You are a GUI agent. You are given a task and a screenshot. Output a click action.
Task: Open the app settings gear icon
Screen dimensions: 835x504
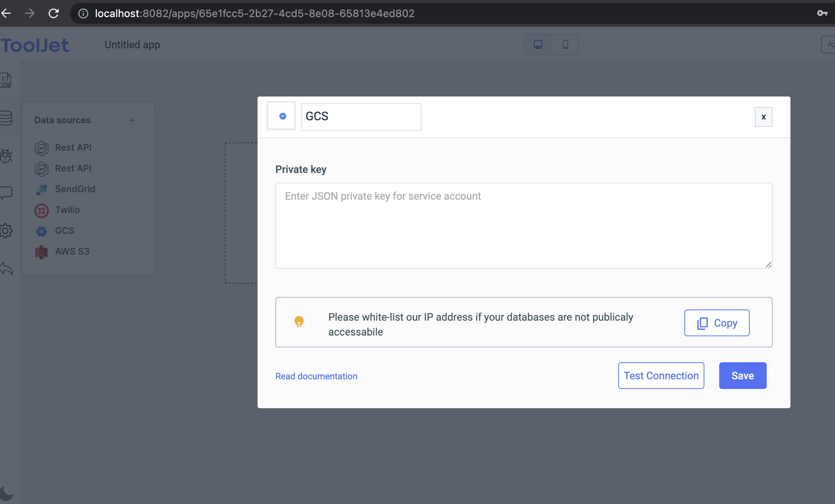click(x=6, y=231)
